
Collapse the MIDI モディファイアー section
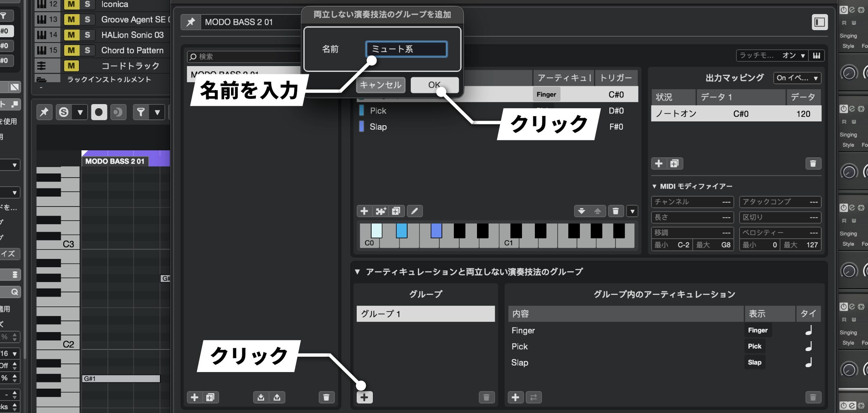coord(654,186)
